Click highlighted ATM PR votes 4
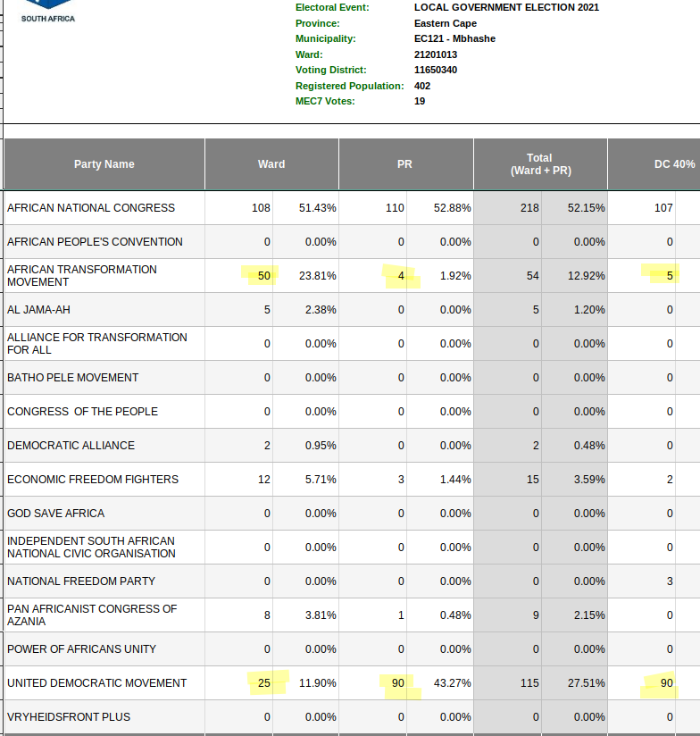Screen dimensions: 700x736 click(x=401, y=275)
